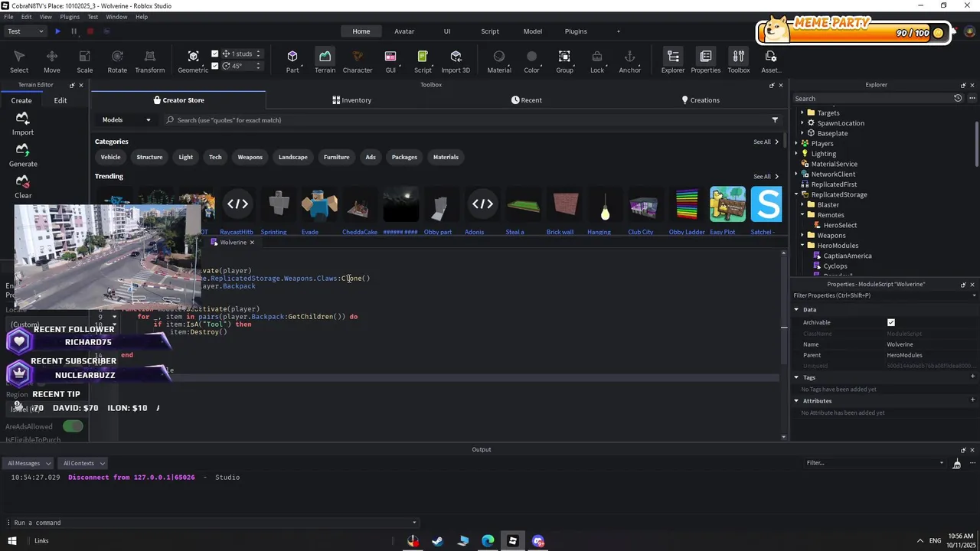
Task: Open the Material picker
Action: point(499,61)
